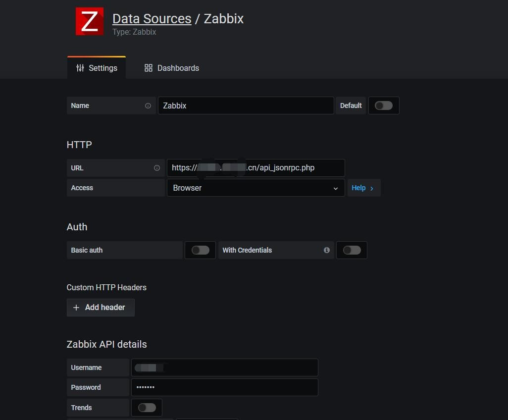Switch to the Dashboards tab
Viewport: 508px width, 420px height.
[172, 68]
